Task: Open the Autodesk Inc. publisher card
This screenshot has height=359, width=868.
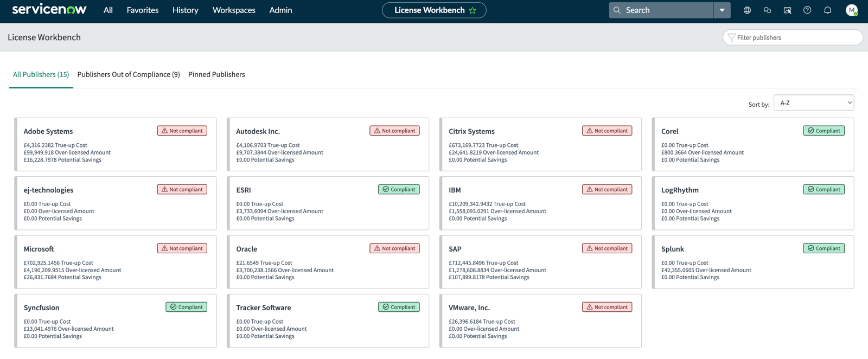Action: click(x=328, y=144)
